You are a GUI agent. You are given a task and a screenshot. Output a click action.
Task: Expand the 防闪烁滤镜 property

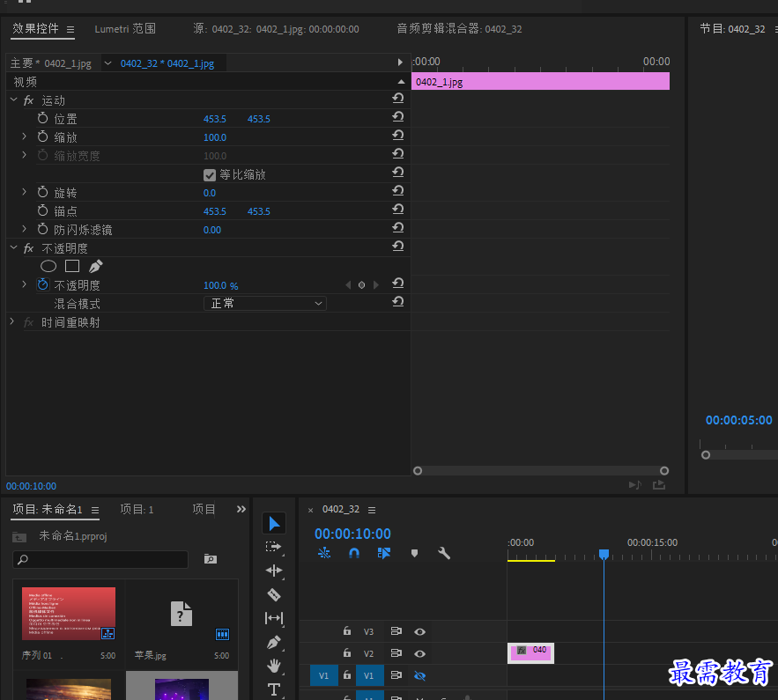click(x=24, y=229)
